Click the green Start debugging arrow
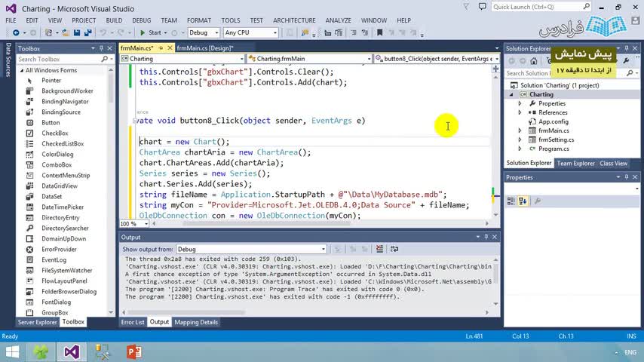The height and width of the screenshot is (362, 644). [143, 32]
